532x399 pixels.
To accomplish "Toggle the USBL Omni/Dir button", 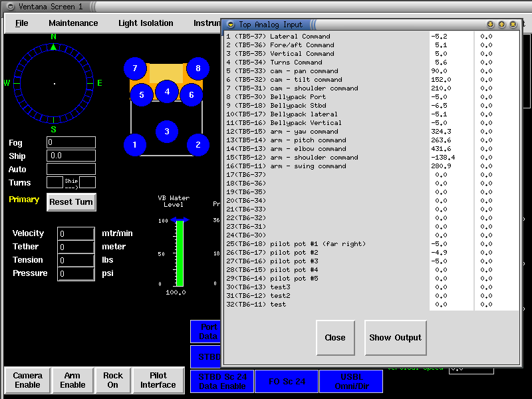I will click(352, 381).
